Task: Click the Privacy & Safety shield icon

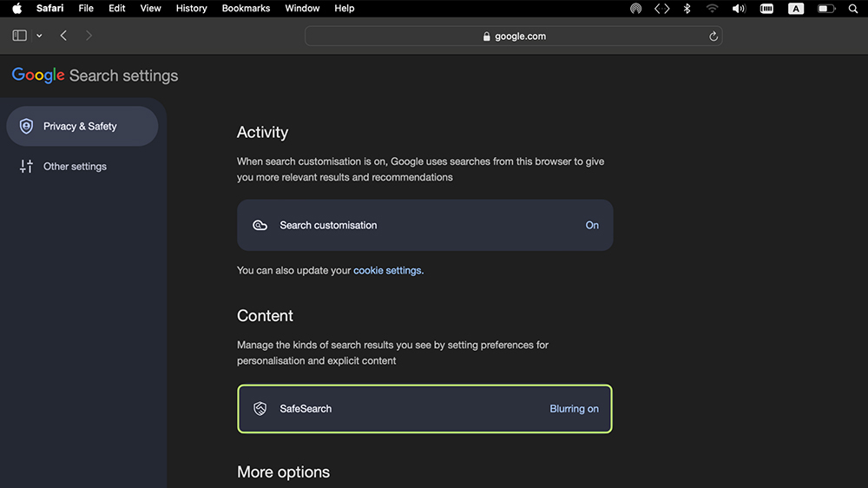Action: pyautogui.click(x=26, y=126)
